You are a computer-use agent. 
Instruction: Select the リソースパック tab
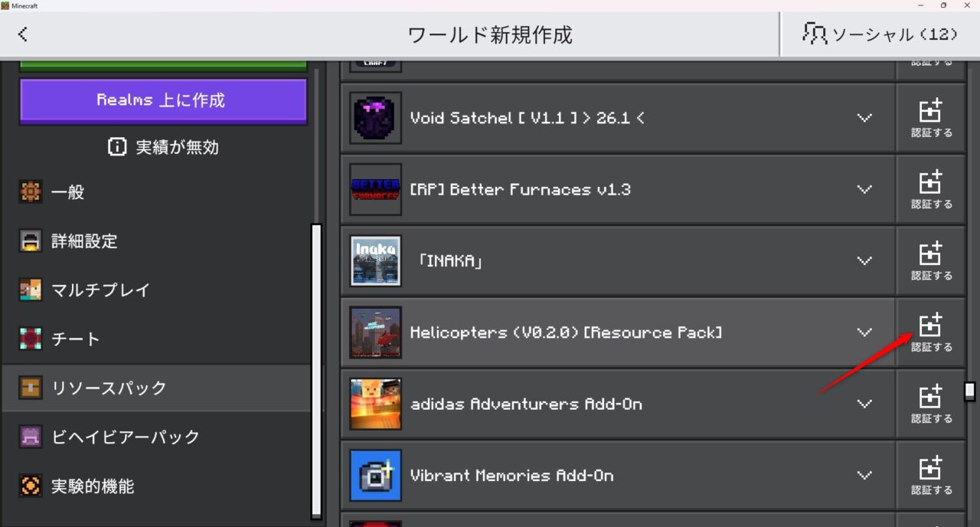pyautogui.click(x=156, y=388)
